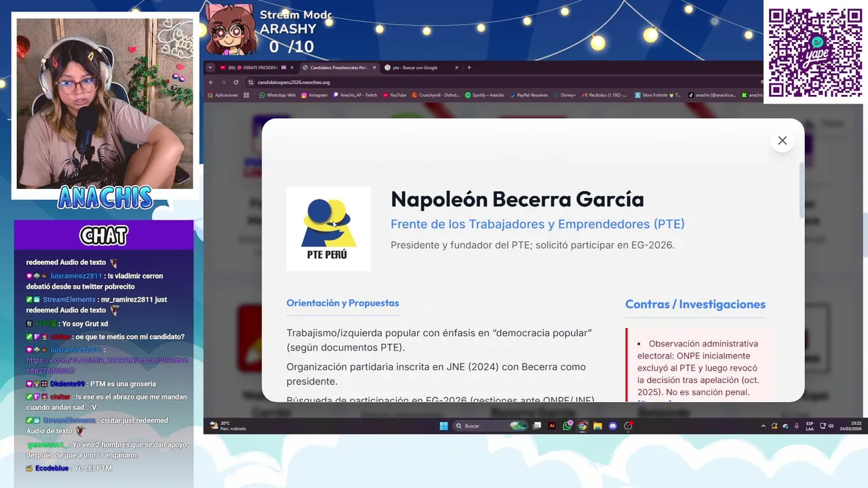Viewport: 868px width, 488px height.
Task: Open the tab search dropdown in Chrome
Action: pos(210,68)
